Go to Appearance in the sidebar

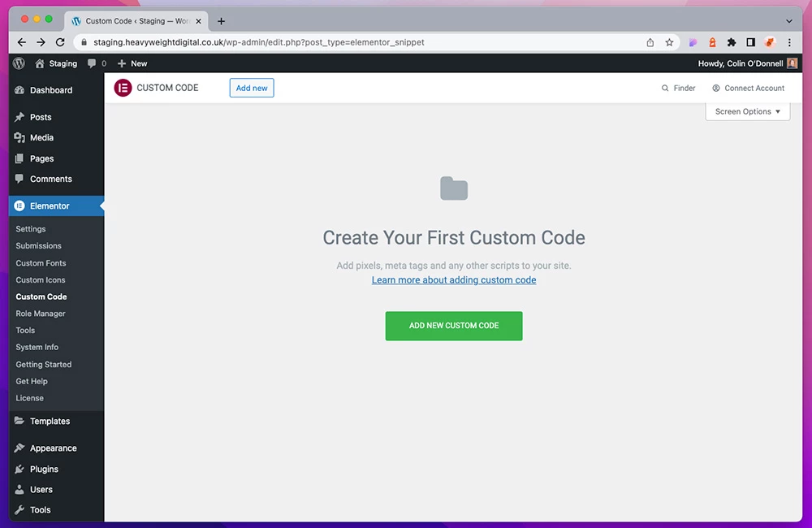click(53, 448)
